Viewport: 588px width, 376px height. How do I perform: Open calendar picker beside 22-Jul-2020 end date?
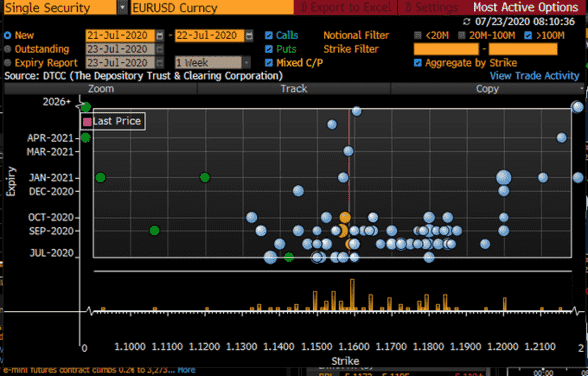[x=249, y=36]
